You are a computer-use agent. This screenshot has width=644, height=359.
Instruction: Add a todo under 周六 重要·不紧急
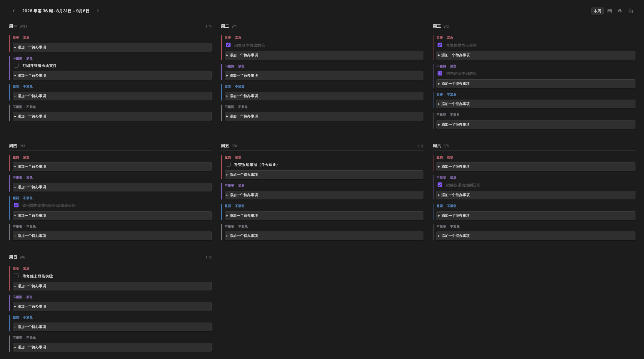536,216
